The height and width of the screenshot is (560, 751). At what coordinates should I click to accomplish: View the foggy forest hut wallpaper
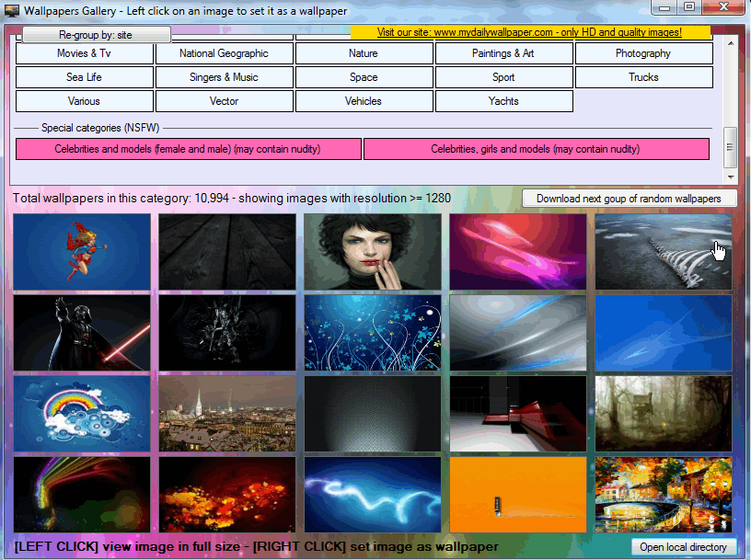tap(664, 414)
